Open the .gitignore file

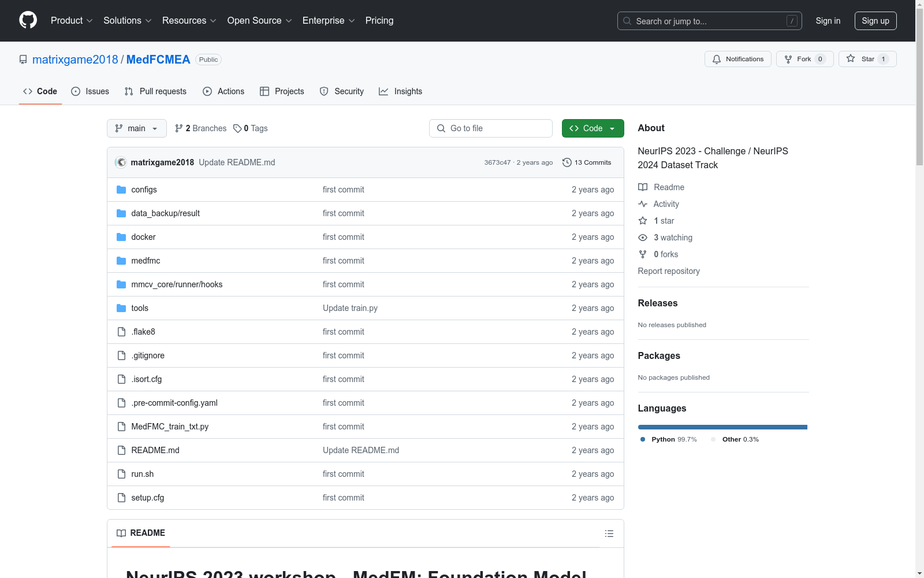coord(148,355)
